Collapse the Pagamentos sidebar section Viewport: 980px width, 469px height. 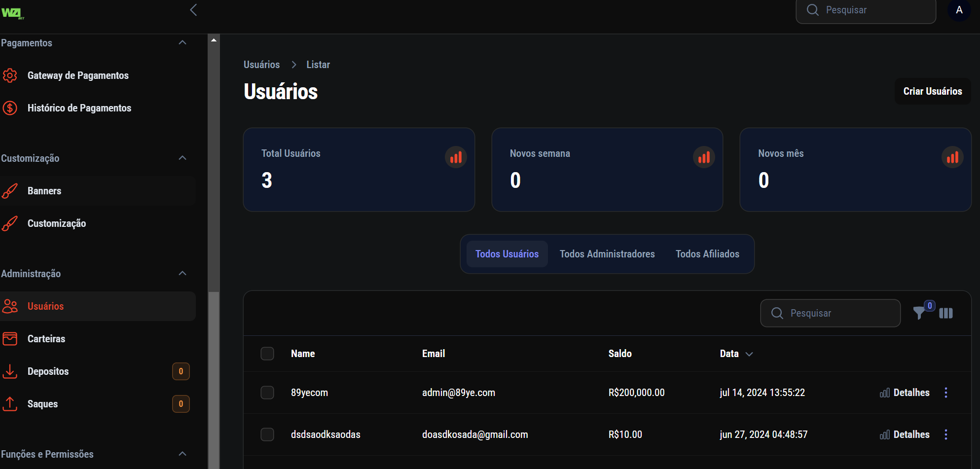pyautogui.click(x=182, y=43)
